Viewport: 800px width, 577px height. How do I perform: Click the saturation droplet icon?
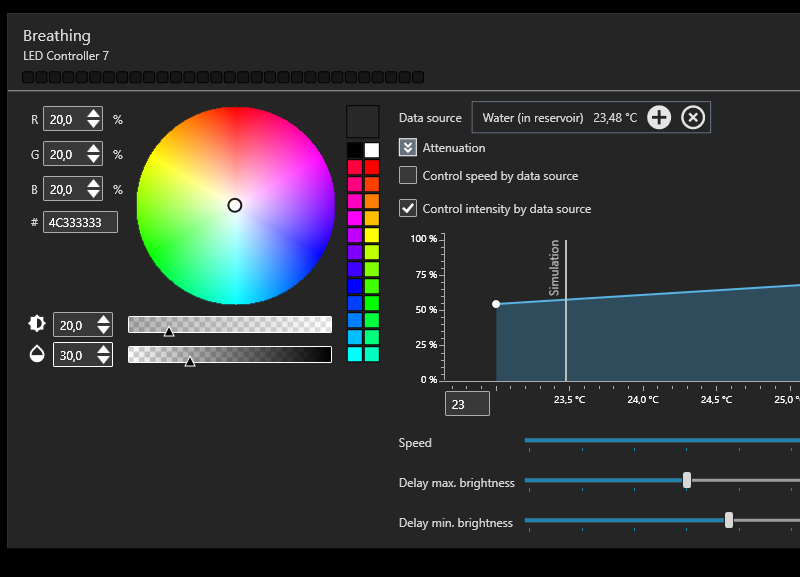[x=37, y=354]
